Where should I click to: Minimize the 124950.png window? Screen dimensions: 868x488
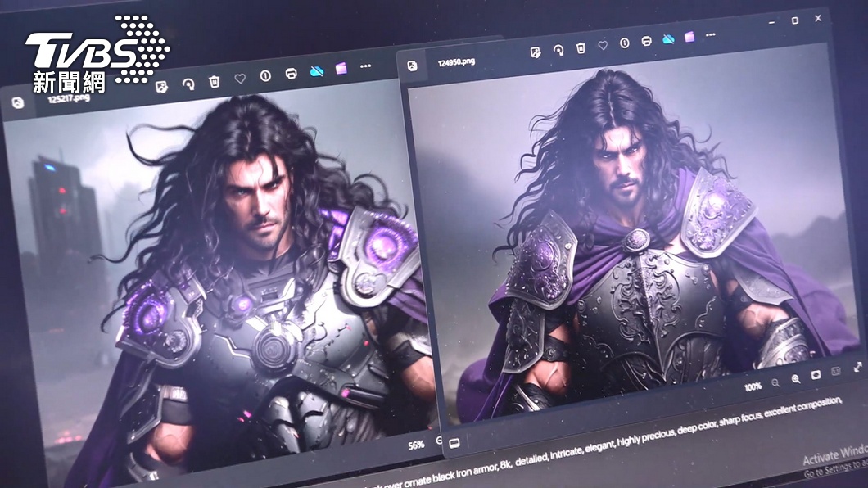(771, 23)
